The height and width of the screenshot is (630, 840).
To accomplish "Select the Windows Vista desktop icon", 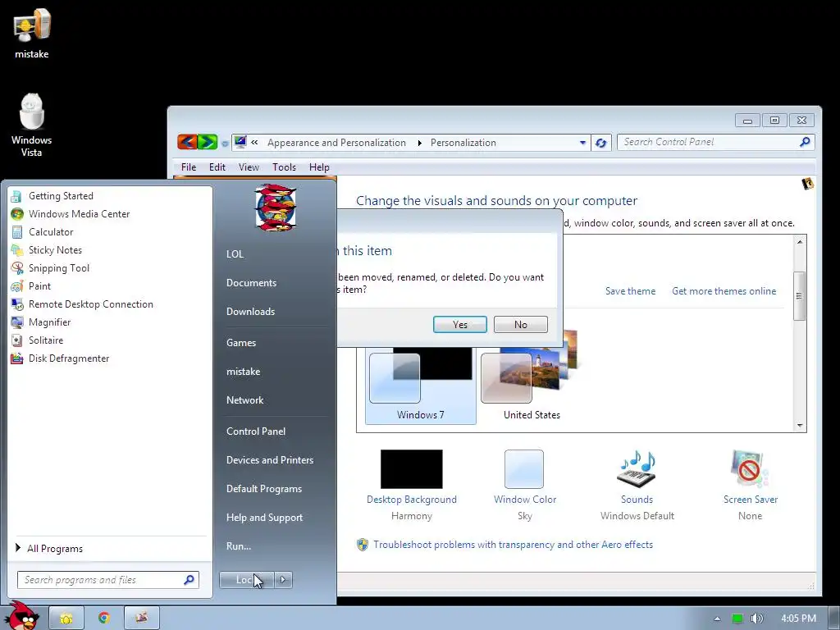I will pos(32,126).
